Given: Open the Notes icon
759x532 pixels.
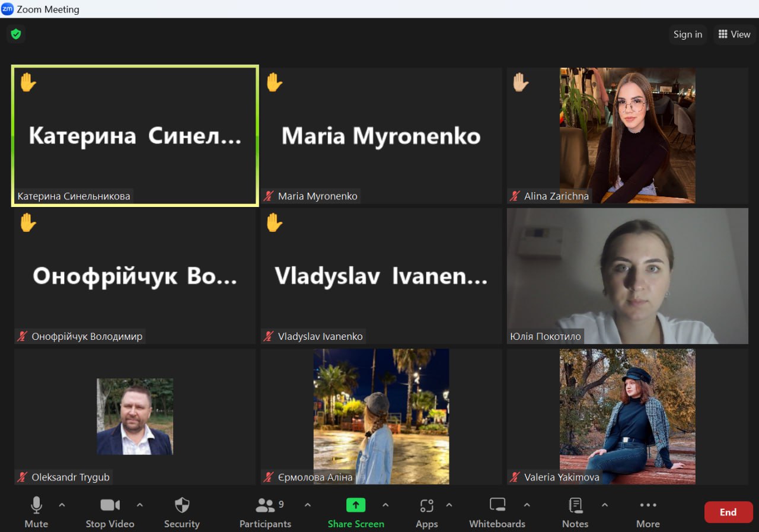Looking at the screenshot, I should [575, 505].
